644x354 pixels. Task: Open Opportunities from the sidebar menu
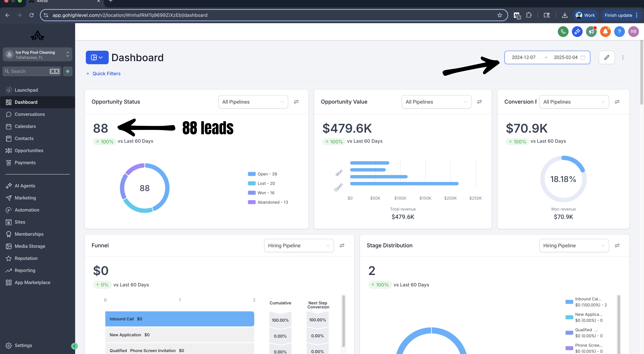tap(29, 150)
